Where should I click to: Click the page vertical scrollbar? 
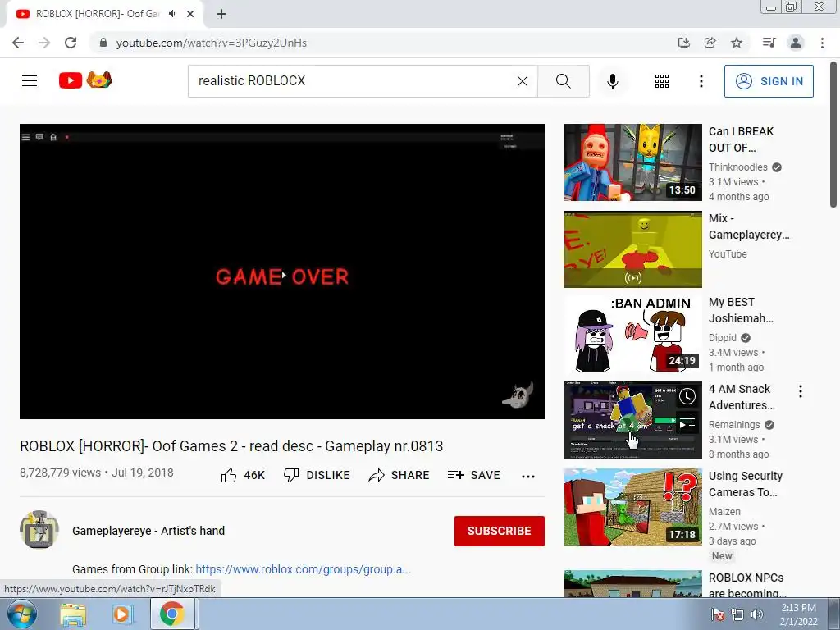[833, 134]
